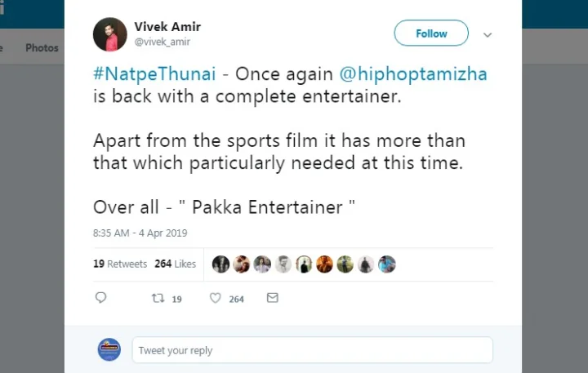Retweet this tweet using the retweet icon

pyautogui.click(x=159, y=299)
